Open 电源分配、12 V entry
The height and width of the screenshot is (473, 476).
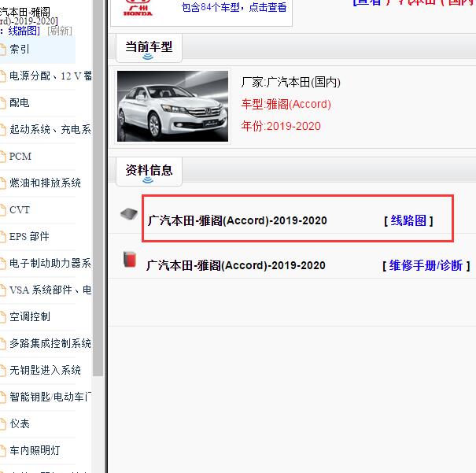(50, 76)
